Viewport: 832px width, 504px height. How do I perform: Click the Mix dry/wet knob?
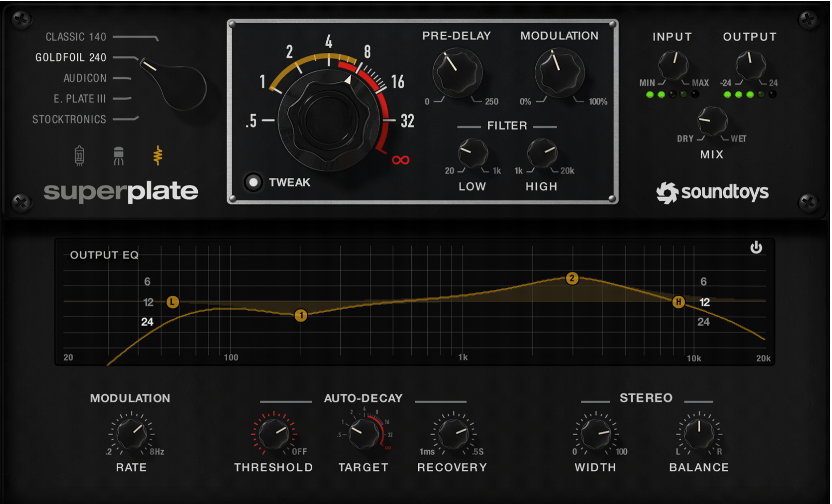(x=712, y=121)
